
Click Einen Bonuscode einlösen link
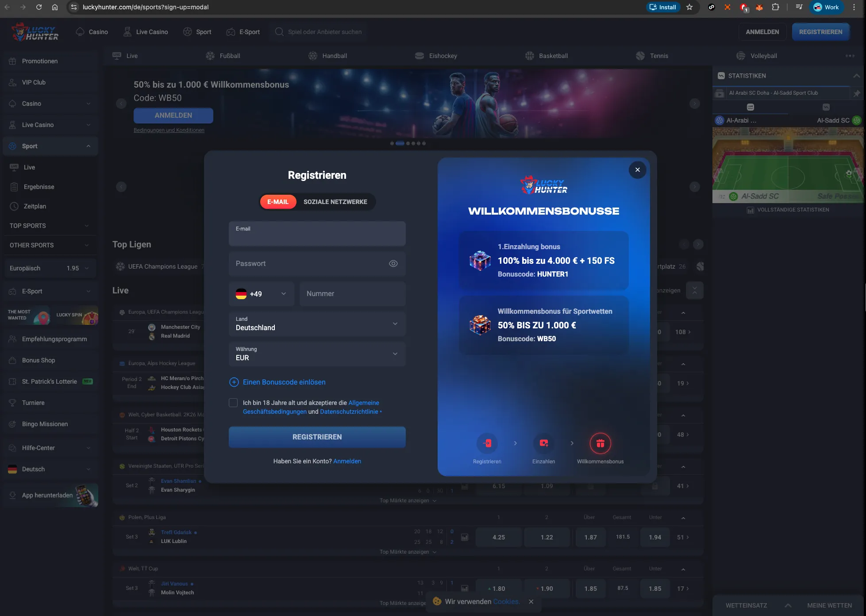(284, 382)
